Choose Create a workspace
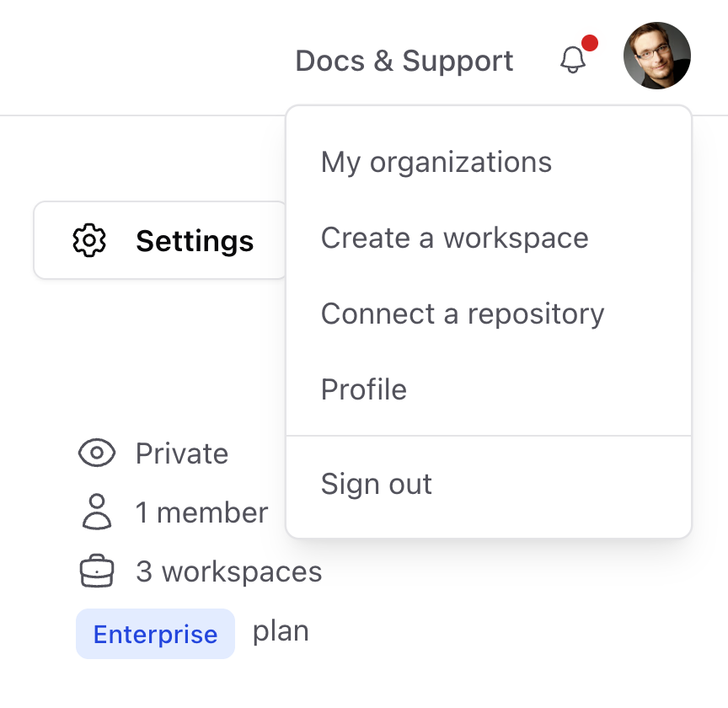 454,238
